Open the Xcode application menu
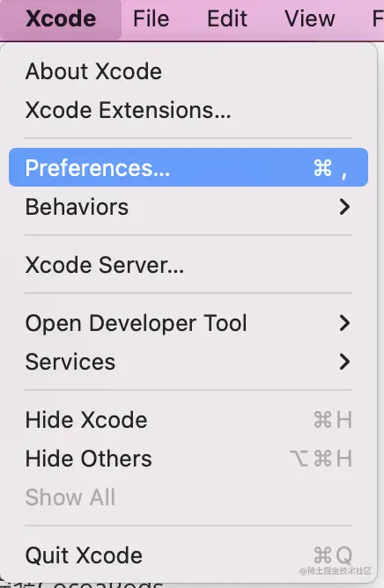 point(61,18)
